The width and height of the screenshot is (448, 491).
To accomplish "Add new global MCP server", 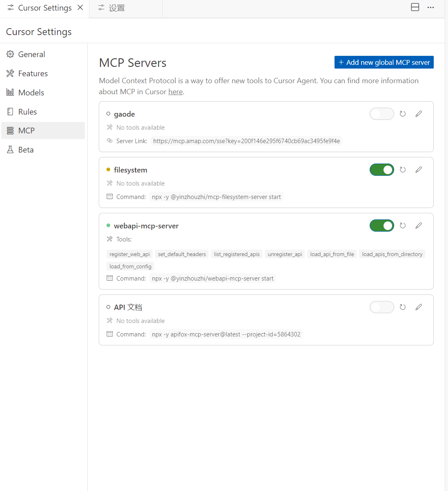I will click(384, 62).
